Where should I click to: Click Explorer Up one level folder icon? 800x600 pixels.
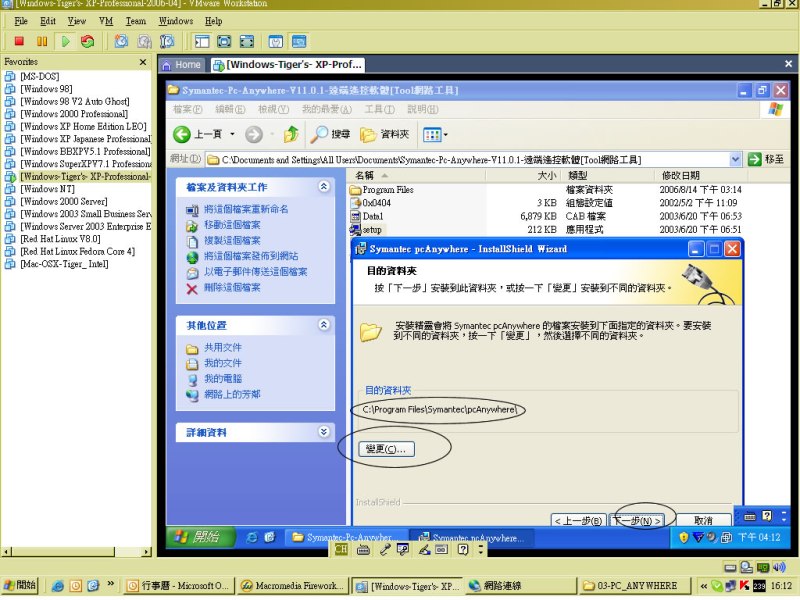[291, 134]
